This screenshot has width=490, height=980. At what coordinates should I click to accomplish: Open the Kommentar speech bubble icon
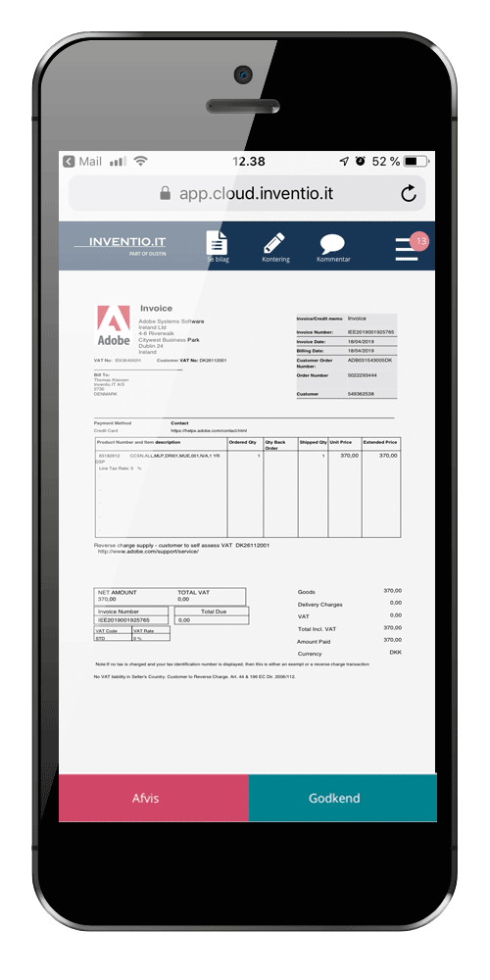(332, 244)
